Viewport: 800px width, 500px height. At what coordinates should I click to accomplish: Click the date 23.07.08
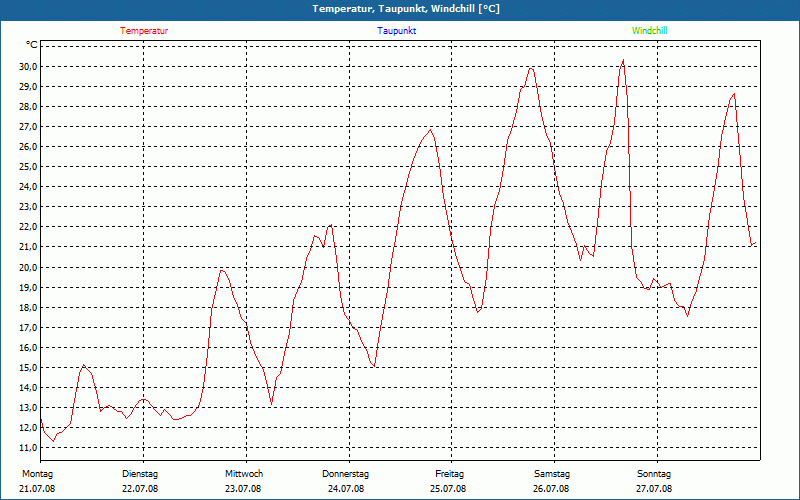(x=243, y=489)
